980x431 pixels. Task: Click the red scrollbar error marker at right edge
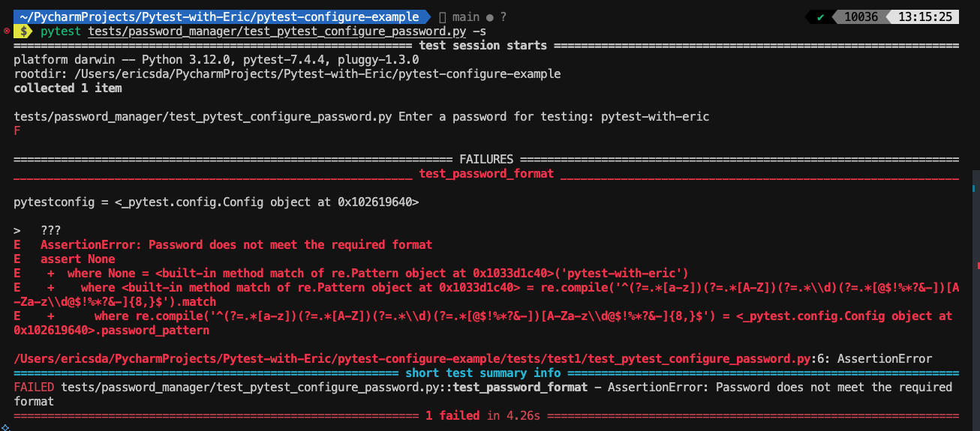click(x=977, y=265)
